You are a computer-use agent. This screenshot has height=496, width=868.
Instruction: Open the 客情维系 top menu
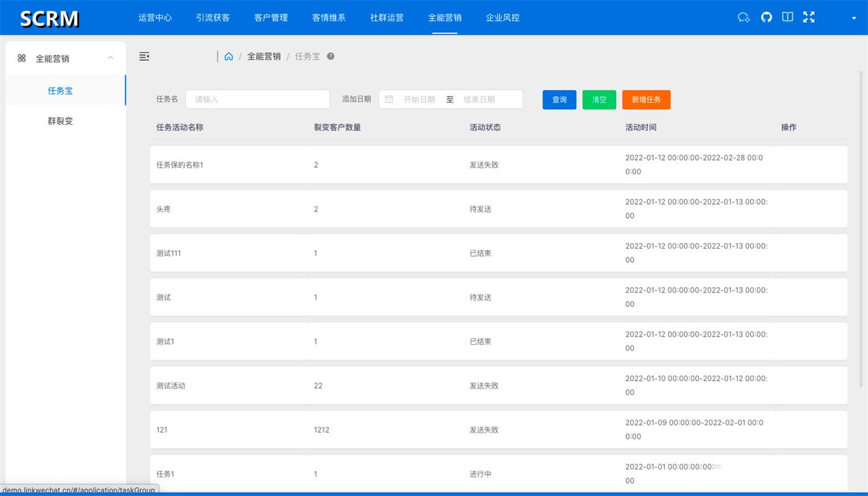click(x=329, y=17)
